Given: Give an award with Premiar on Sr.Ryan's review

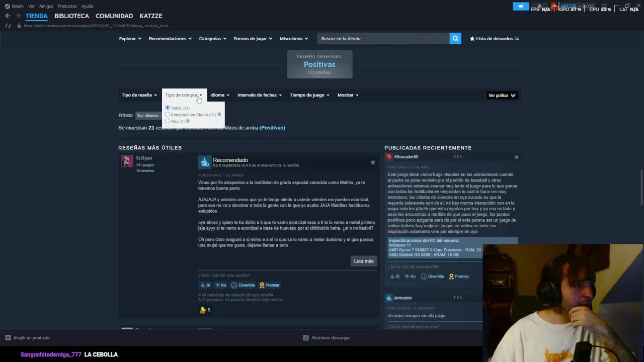Looking at the screenshot, I should [270, 285].
